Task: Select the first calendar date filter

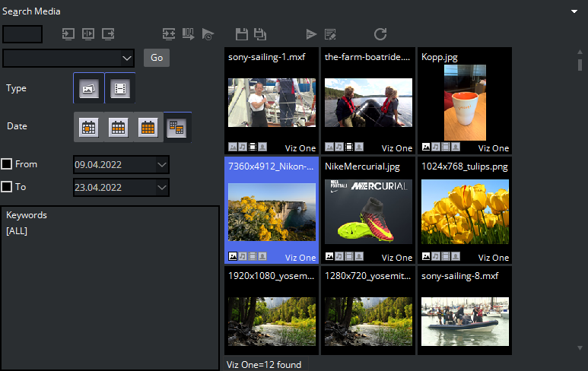Action: 88,127
